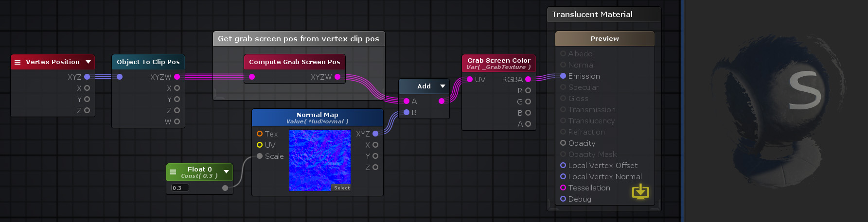868x222 pixels.
Task: Click Object To Clip Pos W output port
Action: (177, 121)
